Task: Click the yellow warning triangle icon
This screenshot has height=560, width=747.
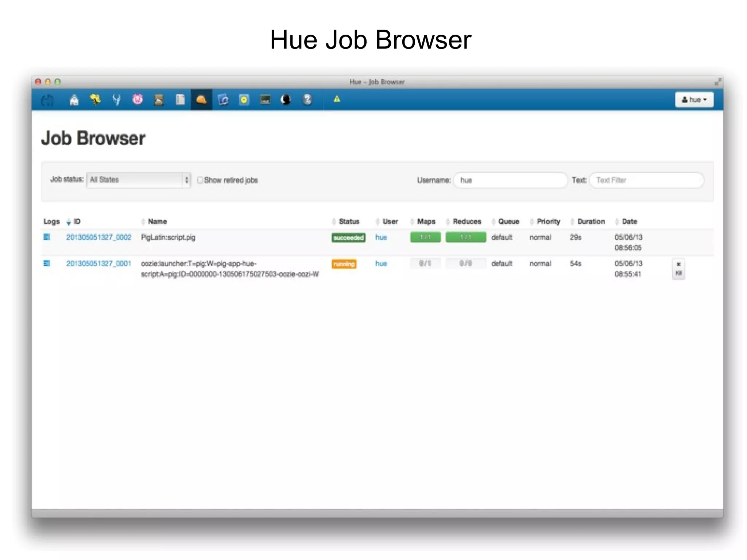Action: click(337, 99)
